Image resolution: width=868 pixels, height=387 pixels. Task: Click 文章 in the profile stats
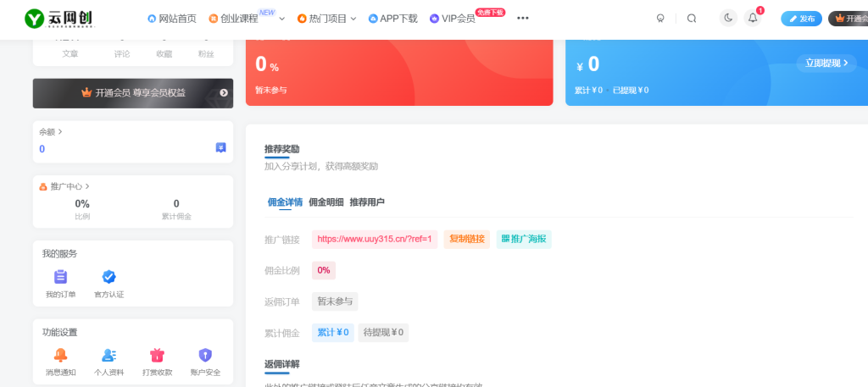pos(70,54)
